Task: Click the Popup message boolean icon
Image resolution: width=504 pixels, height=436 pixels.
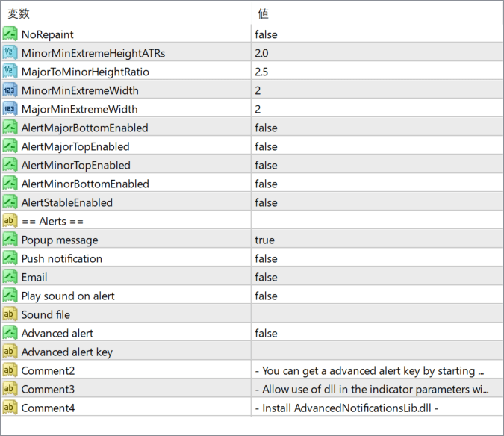Action: point(10,240)
